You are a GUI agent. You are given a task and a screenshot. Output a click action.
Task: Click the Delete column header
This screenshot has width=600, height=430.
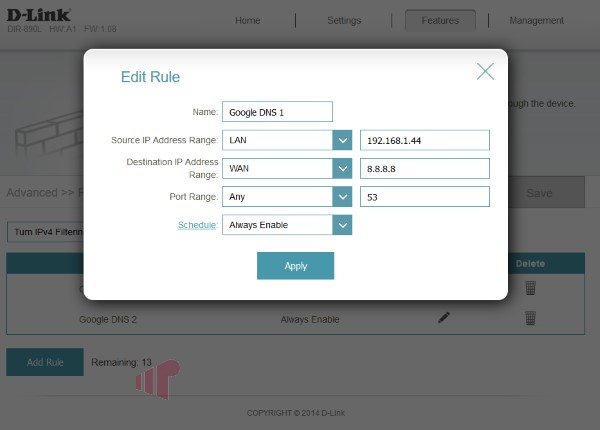coord(530,264)
